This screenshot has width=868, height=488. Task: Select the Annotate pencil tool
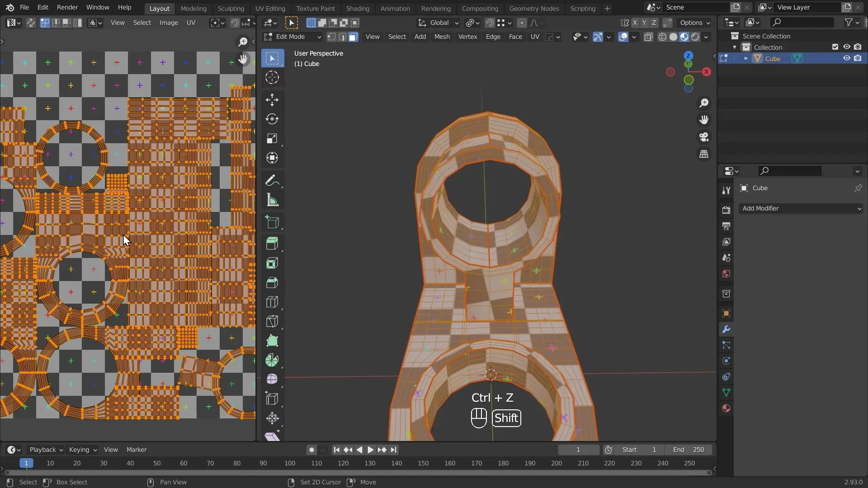[272, 181]
